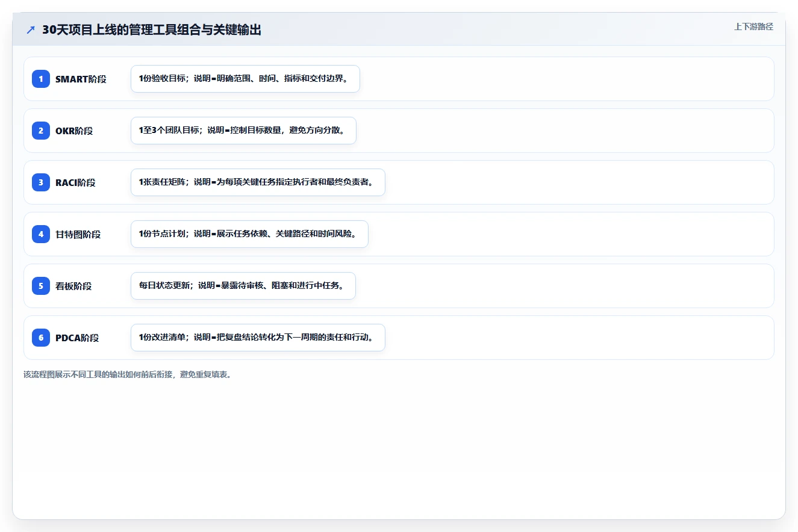Image resolution: width=798 pixels, height=532 pixels.
Task: Open the 1份改进清单 output box
Action: pyautogui.click(x=258, y=338)
